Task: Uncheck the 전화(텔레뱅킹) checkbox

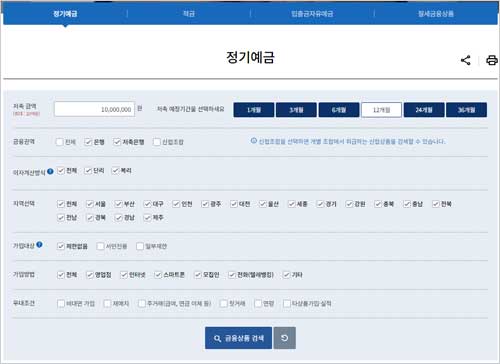Action: coord(232,275)
